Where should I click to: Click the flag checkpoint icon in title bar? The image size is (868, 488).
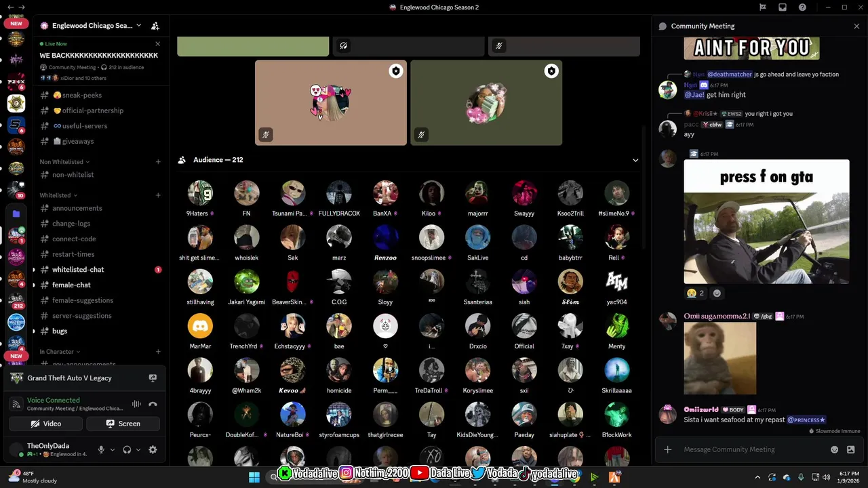(x=762, y=7)
